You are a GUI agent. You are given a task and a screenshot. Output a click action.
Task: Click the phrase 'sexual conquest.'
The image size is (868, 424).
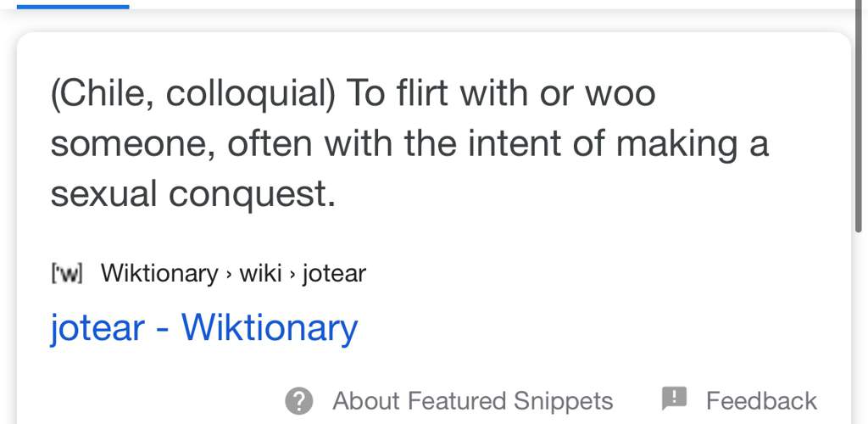[193, 195]
